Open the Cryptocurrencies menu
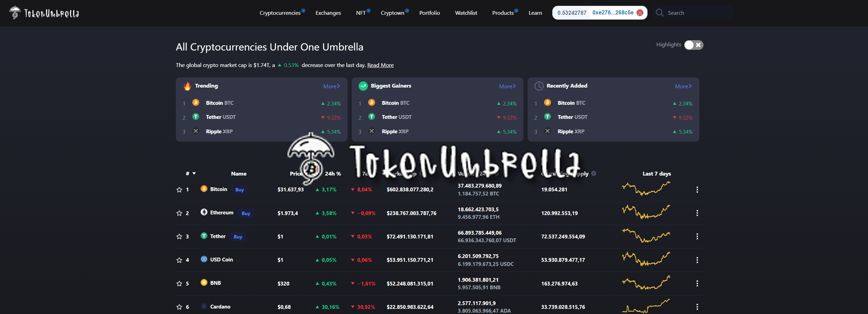Image resolution: width=868 pixels, height=314 pixels. 280,13
